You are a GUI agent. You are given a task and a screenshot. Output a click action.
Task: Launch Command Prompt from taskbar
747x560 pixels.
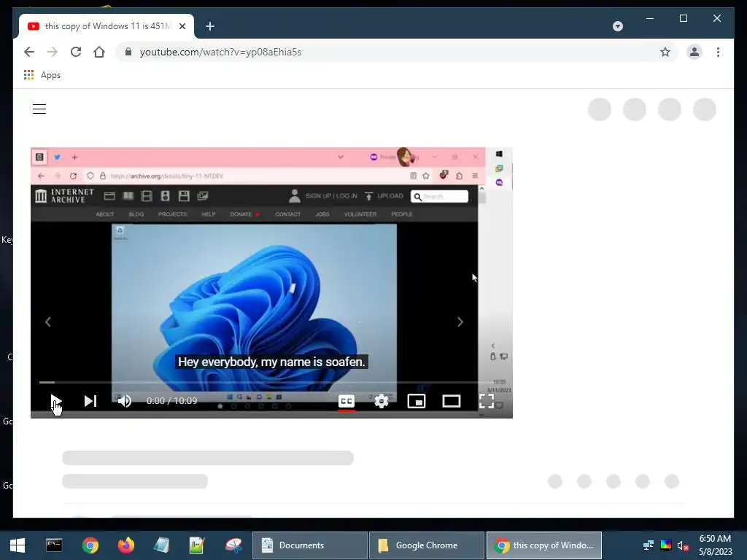(54, 545)
